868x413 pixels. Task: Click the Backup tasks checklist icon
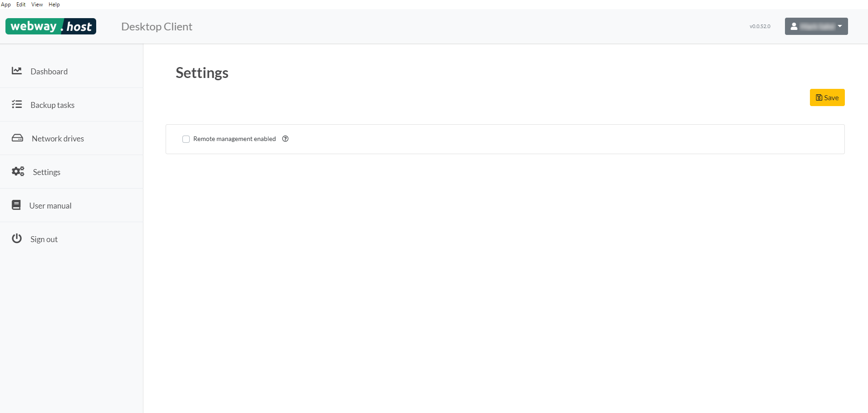pos(17,104)
